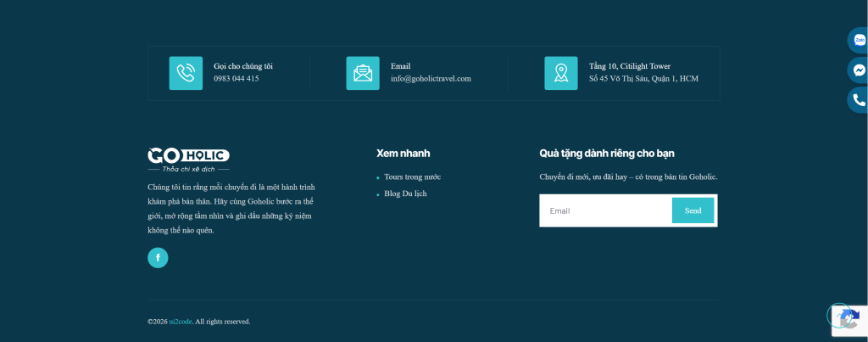Image resolution: width=868 pixels, height=342 pixels.
Task: Open the 'Tours trong nước' link
Action: [412, 177]
